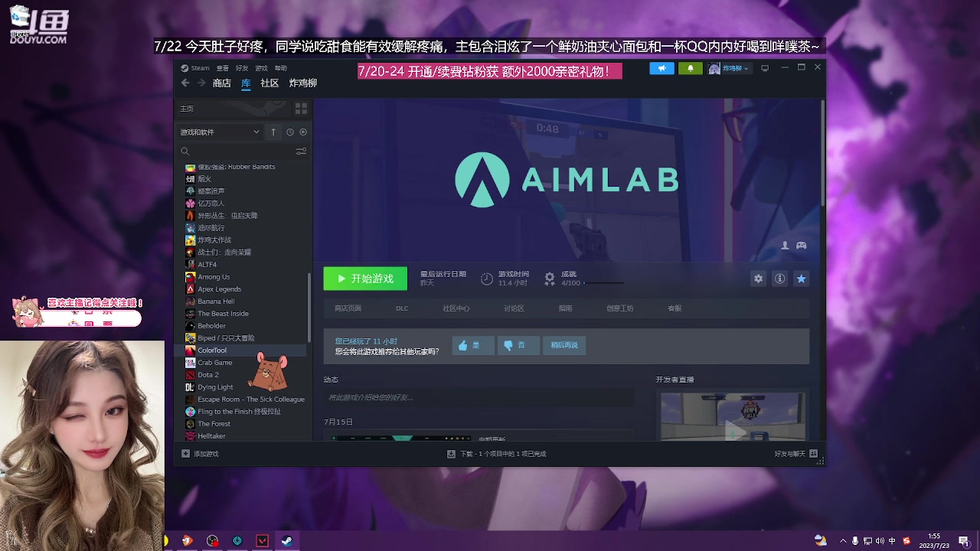Image resolution: width=980 pixels, height=551 pixels.
Task: Sort library ascending with the up arrow
Action: pos(273,132)
